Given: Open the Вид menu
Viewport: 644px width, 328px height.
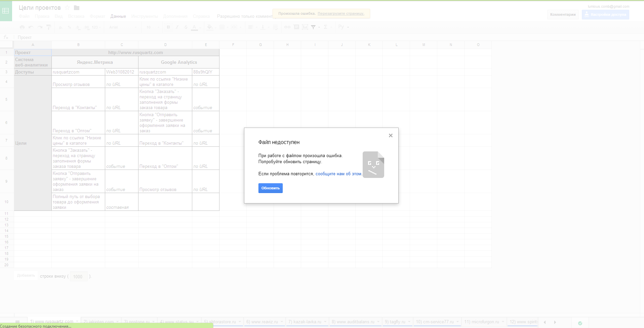Looking at the screenshot, I should click(59, 16).
